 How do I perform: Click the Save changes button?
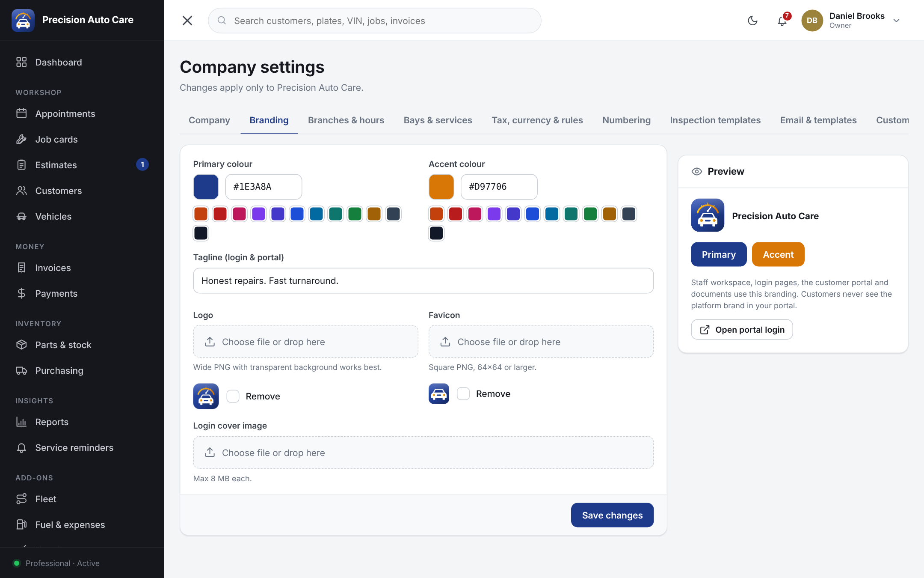click(612, 515)
